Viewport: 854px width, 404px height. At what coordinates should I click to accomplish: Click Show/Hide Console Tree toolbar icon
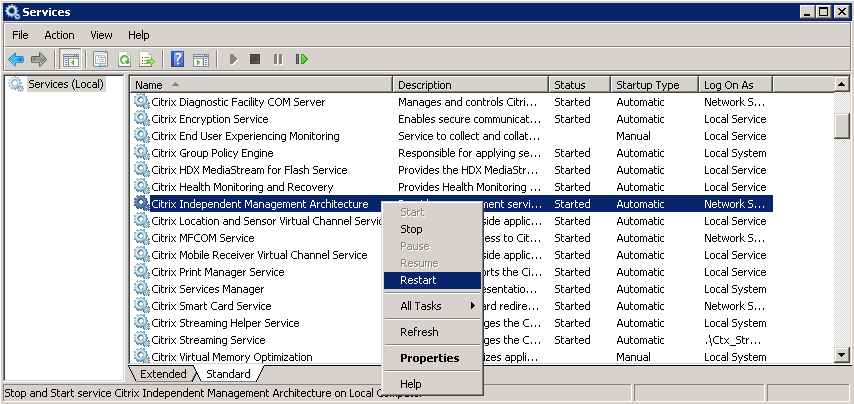tap(71, 59)
